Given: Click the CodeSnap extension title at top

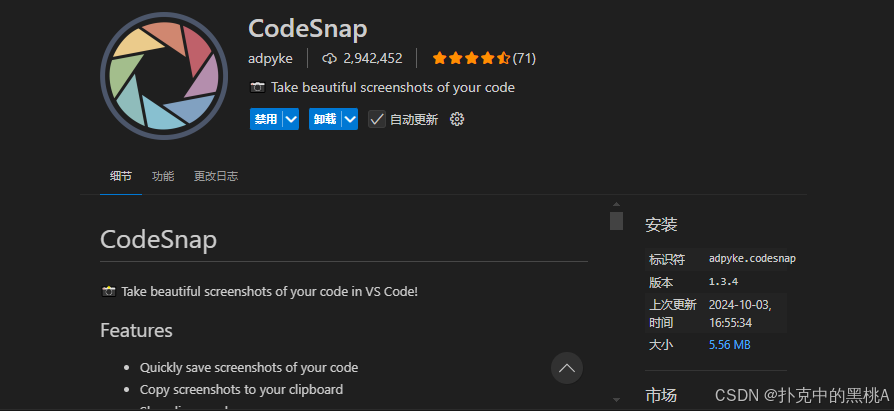Looking at the screenshot, I should tap(308, 29).
